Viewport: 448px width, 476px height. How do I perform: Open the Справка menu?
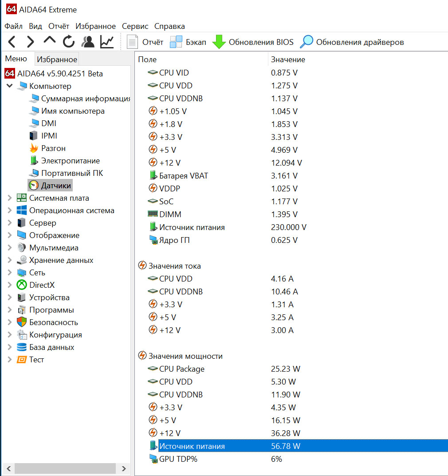pyautogui.click(x=169, y=26)
